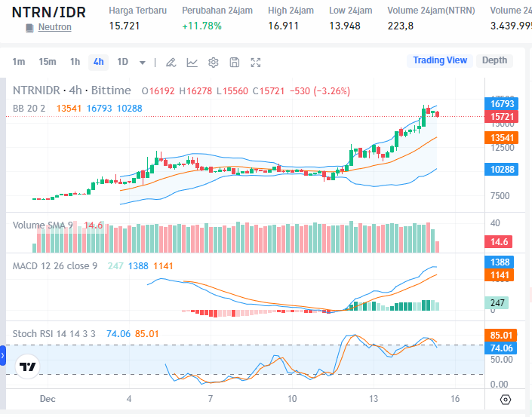The width and height of the screenshot is (532, 417).
Task: Switch to Trading View chart
Action: point(440,60)
